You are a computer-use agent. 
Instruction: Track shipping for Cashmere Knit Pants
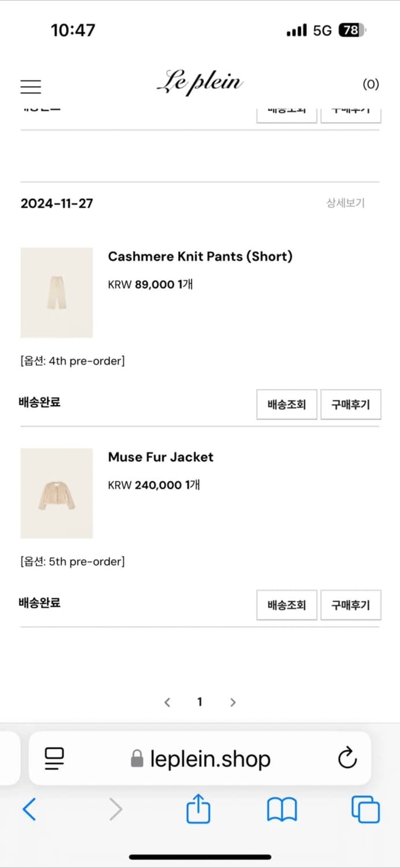(286, 404)
